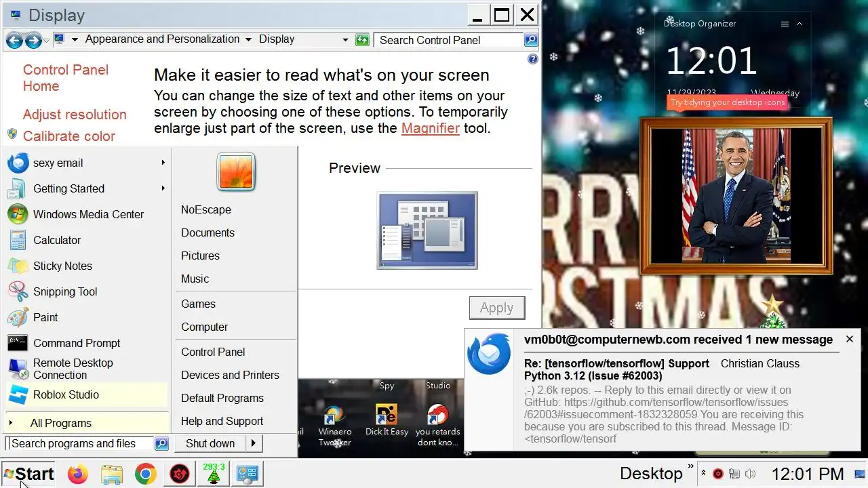This screenshot has height=488, width=868.
Task: Click Start menu search magnifier icon
Action: 161,444
